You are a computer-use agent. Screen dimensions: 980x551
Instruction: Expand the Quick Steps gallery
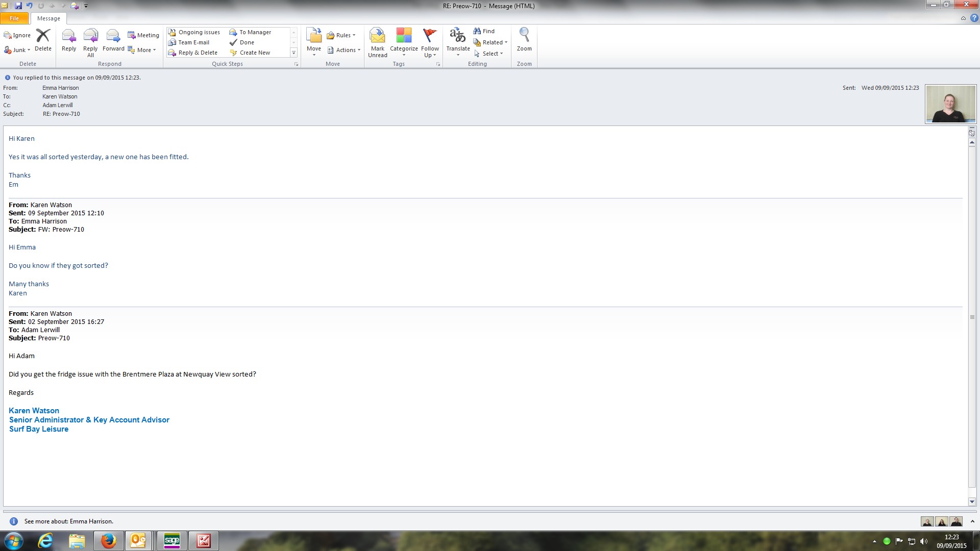point(293,53)
